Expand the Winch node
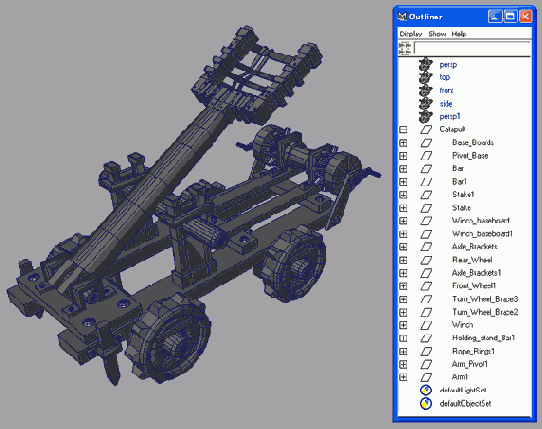This screenshot has width=542, height=429. pos(403,325)
